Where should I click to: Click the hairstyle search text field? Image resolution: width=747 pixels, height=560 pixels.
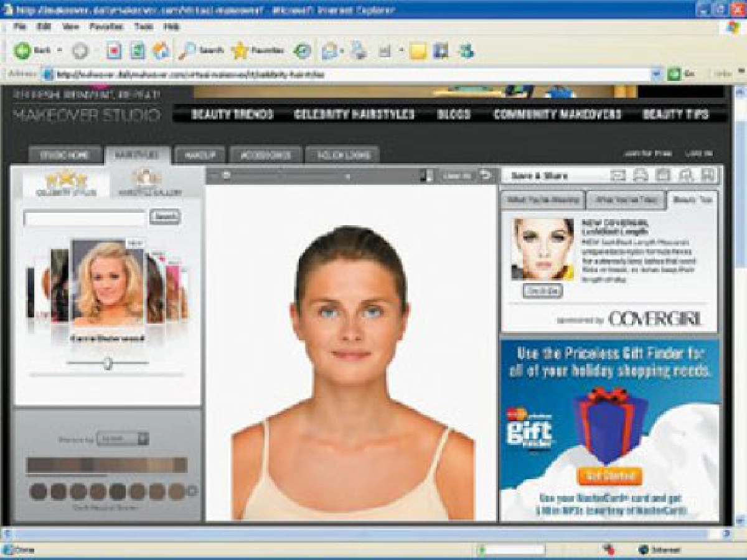pos(84,218)
